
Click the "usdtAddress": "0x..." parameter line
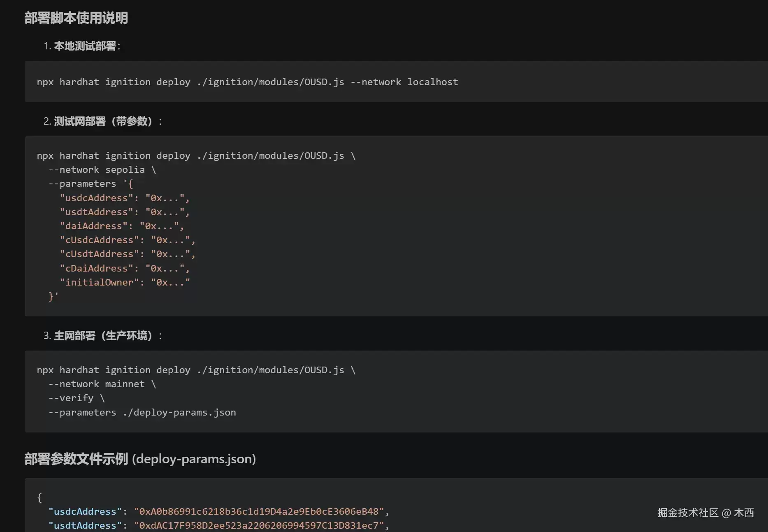tap(125, 212)
